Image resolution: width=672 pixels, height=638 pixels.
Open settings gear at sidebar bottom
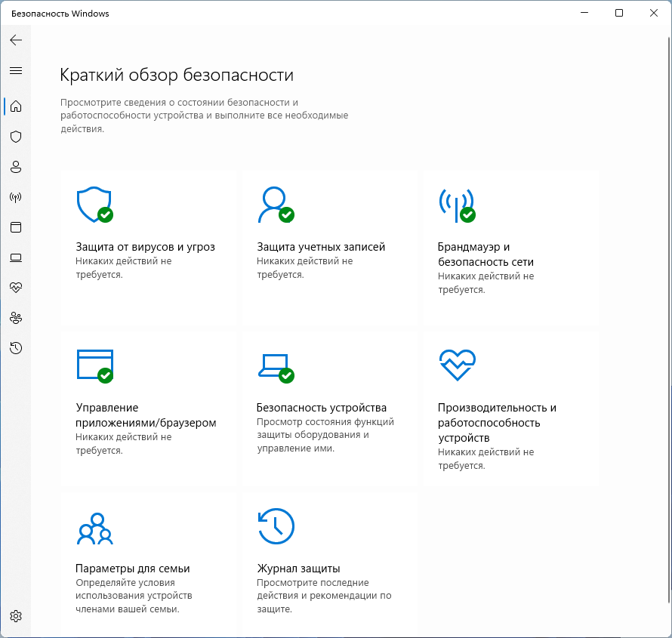pos(16,615)
